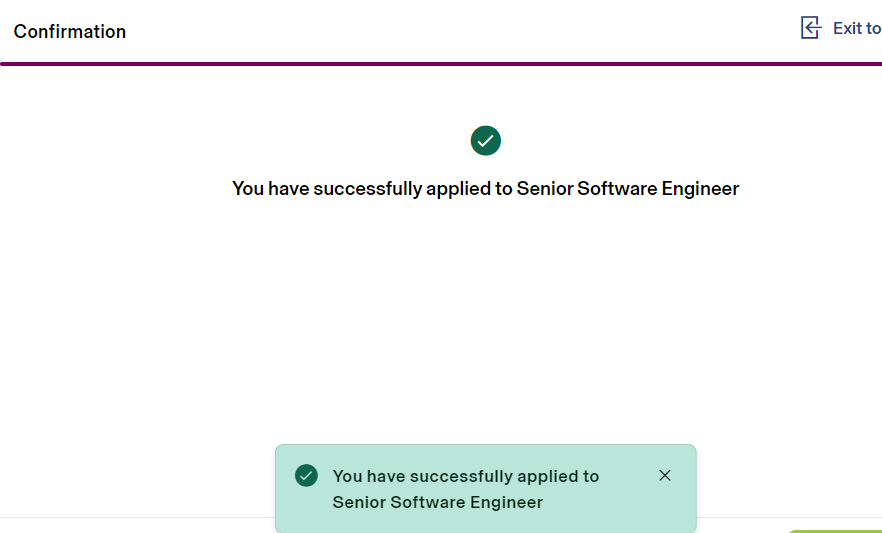The height and width of the screenshot is (533, 882).
Task: Click the word "Exit" in the top-right corner
Action: (846, 28)
